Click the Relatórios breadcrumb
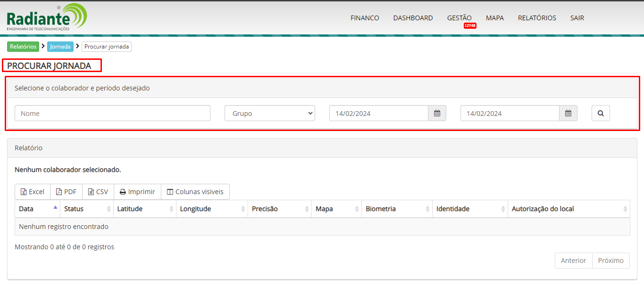 pyautogui.click(x=23, y=47)
